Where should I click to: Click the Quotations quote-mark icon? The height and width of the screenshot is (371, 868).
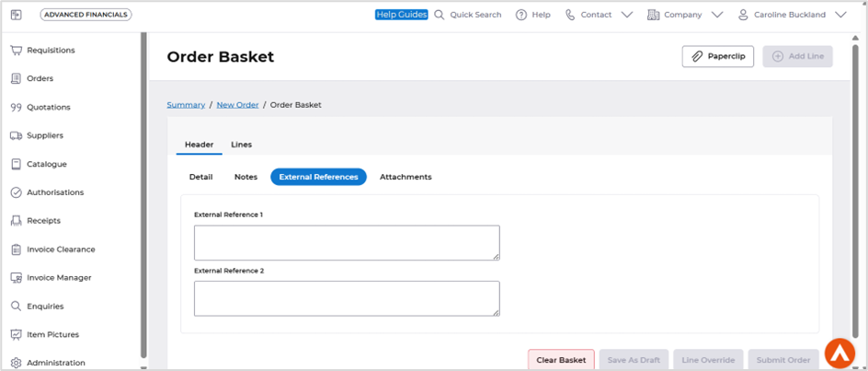coord(16,108)
